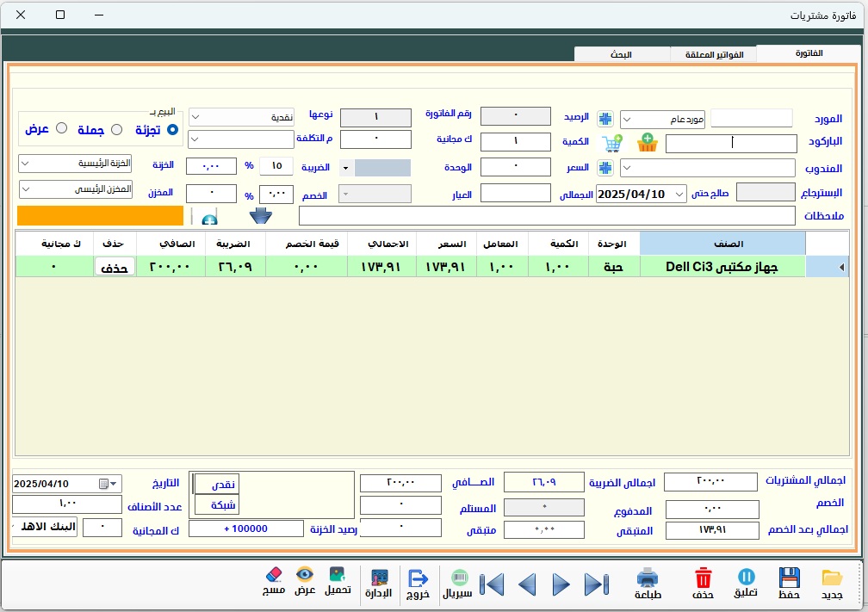This screenshot has width=868, height=612.
Task: Click orange basket add-item icon
Action: pyautogui.click(x=648, y=142)
